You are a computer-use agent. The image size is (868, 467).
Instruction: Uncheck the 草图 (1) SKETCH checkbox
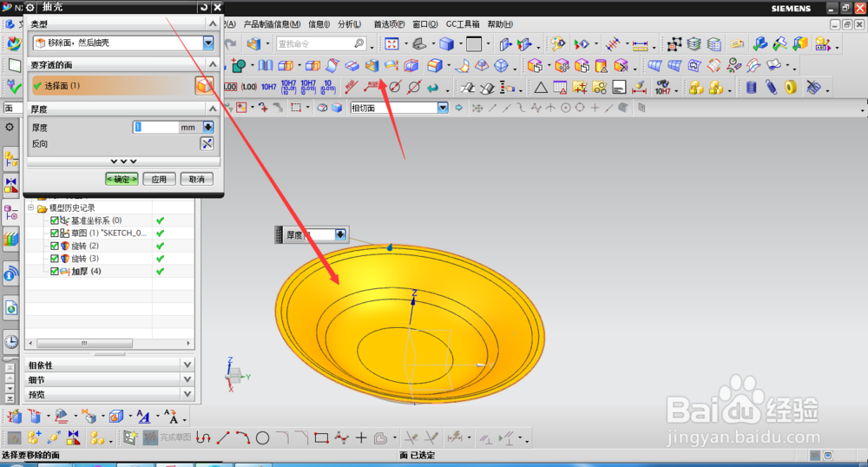54,233
